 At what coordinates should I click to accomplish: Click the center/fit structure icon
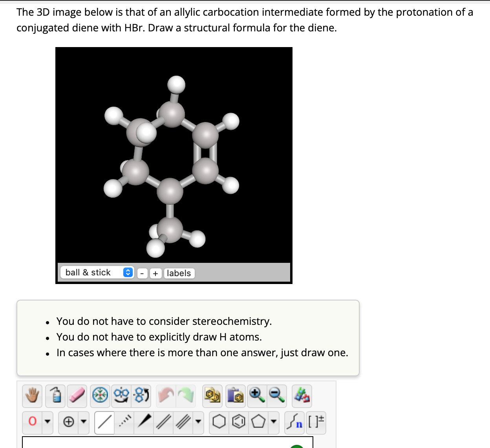pyautogui.click(x=99, y=396)
